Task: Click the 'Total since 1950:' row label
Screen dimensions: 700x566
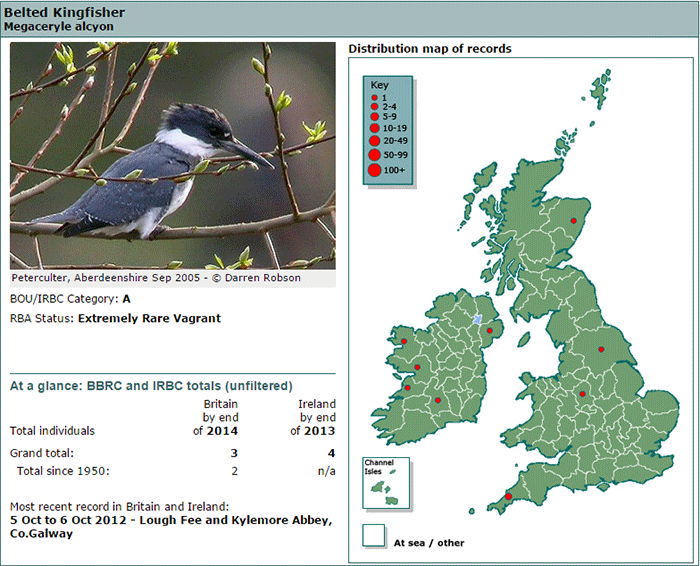Action: pyautogui.click(x=63, y=471)
